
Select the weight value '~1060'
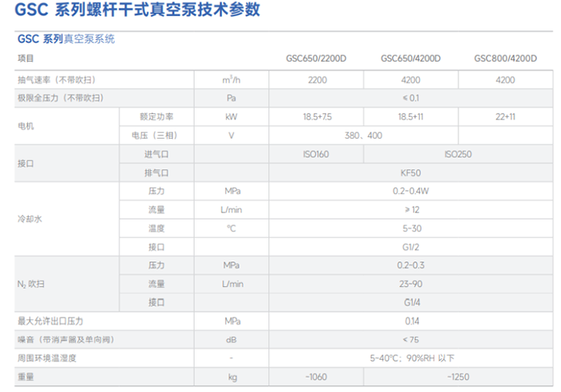(316, 377)
